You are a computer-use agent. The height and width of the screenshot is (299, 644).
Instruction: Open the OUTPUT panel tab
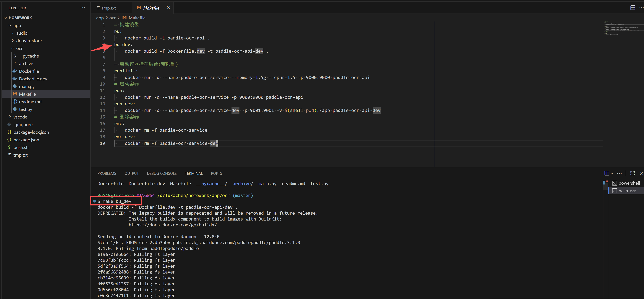(x=131, y=173)
